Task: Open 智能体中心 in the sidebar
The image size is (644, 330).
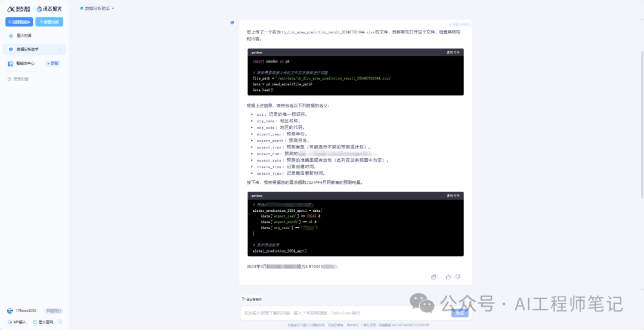Action: pyautogui.click(x=25, y=64)
